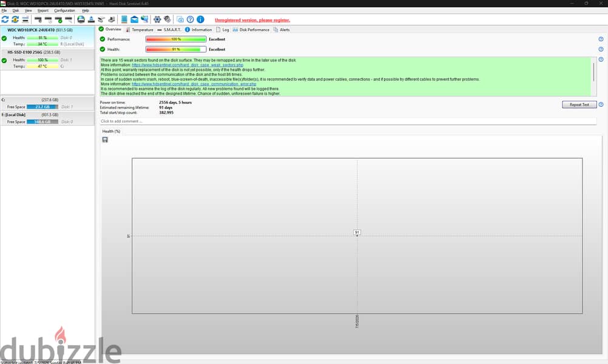
Task: Click the Performance 100 % progress bar
Action: [x=176, y=39]
